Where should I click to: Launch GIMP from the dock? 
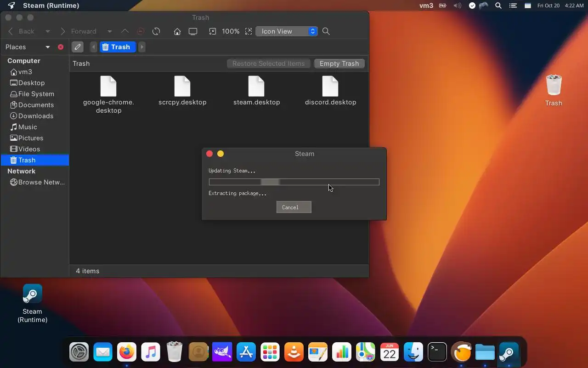point(222,353)
